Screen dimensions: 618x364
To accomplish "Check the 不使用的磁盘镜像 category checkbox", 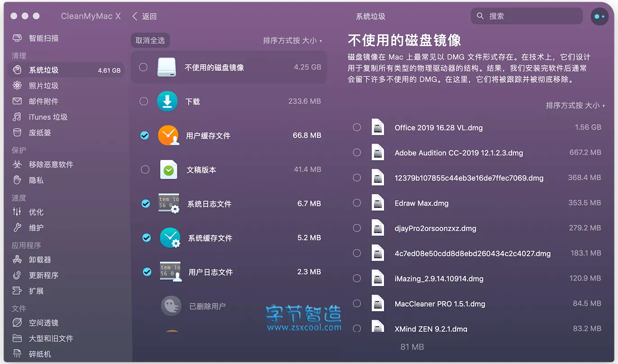I will 143,67.
